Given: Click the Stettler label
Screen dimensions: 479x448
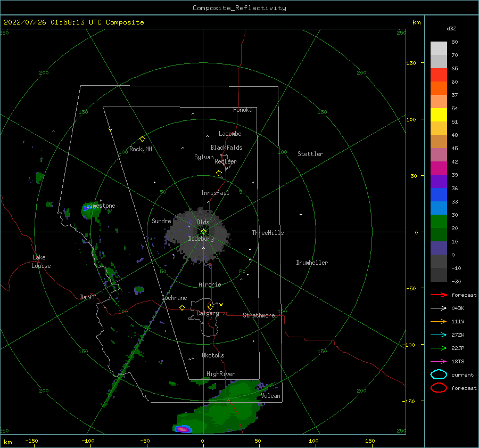Looking at the screenshot, I should (310, 154).
